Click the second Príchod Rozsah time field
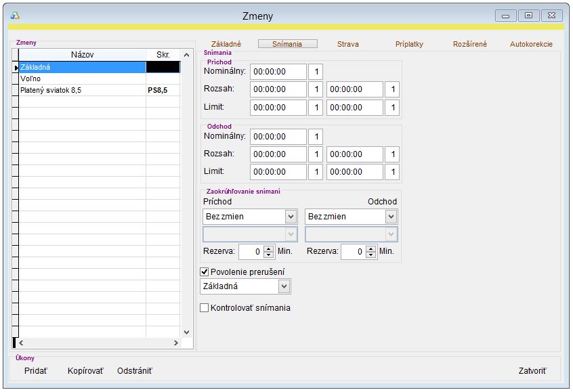573x392 pixels. pos(355,89)
